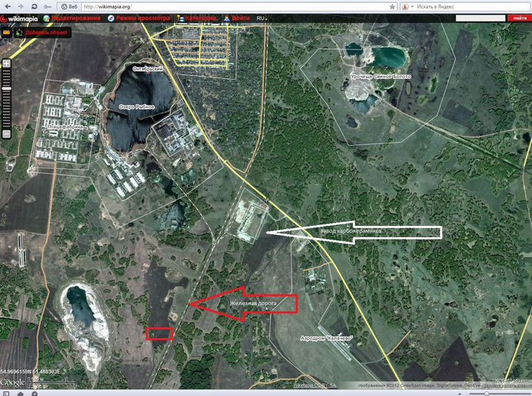Expand the search engine dropdown arrow
Viewport: 532px width, 396px height.
click(413, 6)
